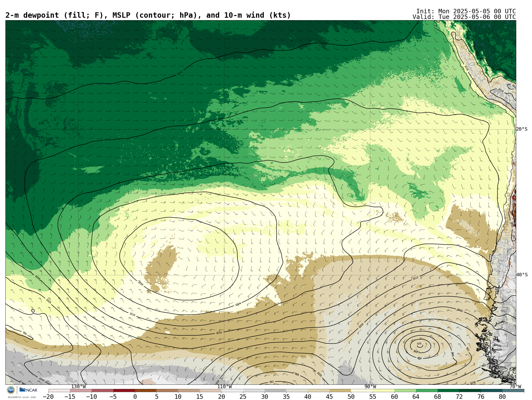This screenshot has height=400, width=532.
Task: Pick the brown 0 to 5 colorbar swatch
Action: pyautogui.click(x=146, y=391)
